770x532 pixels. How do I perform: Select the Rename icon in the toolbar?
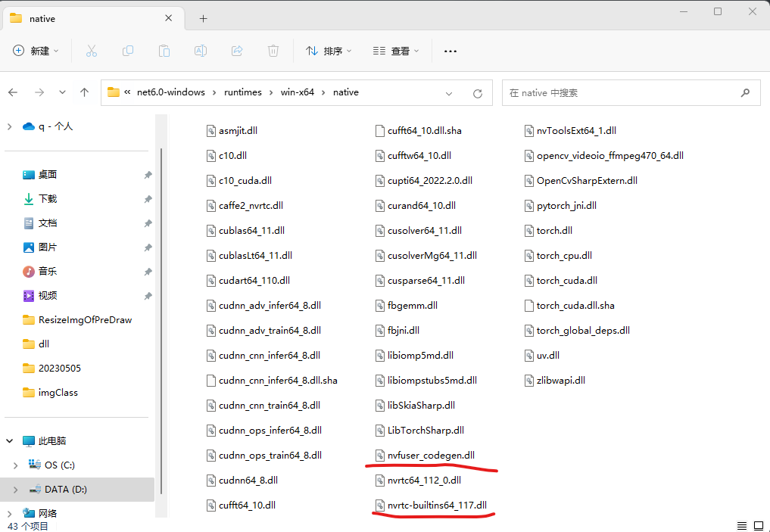[200, 51]
